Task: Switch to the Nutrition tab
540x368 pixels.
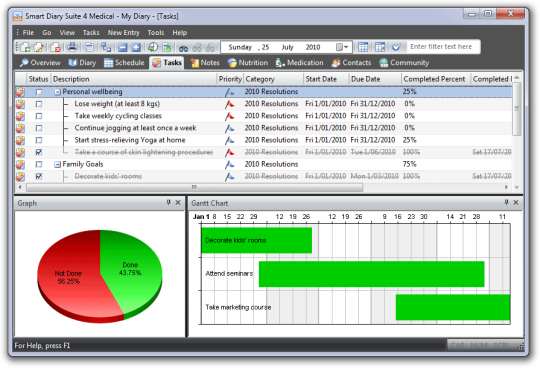Action: 248,63
